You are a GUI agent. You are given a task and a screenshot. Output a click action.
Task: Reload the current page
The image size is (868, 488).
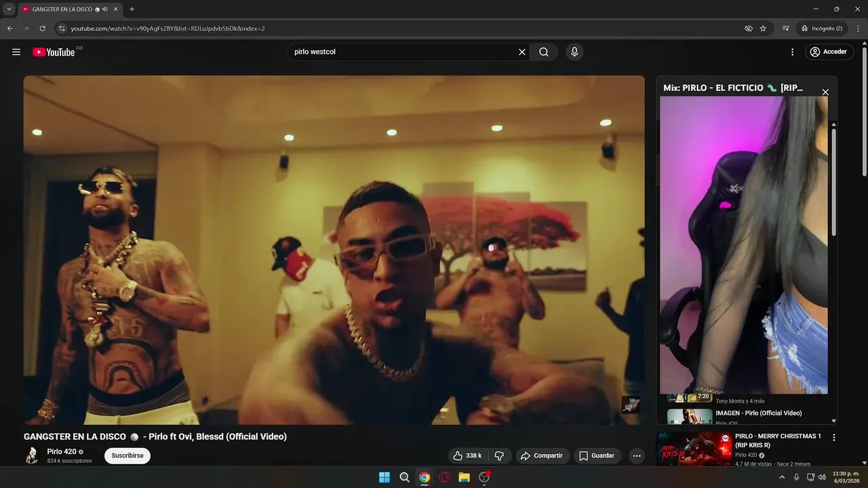point(42,28)
